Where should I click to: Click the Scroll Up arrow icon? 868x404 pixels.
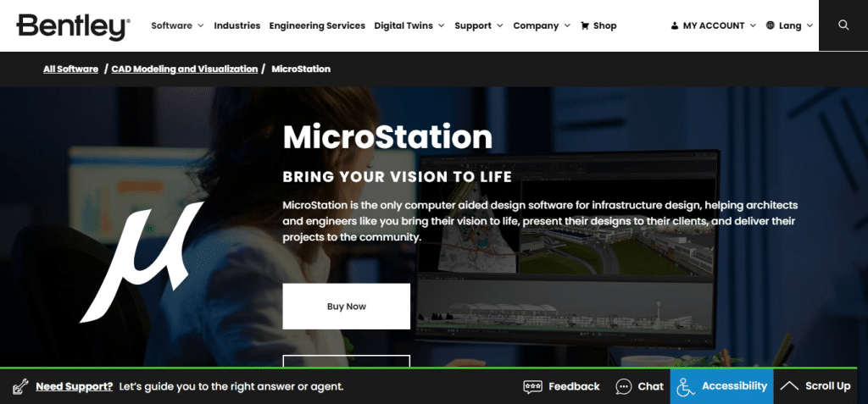click(x=789, y=385)
